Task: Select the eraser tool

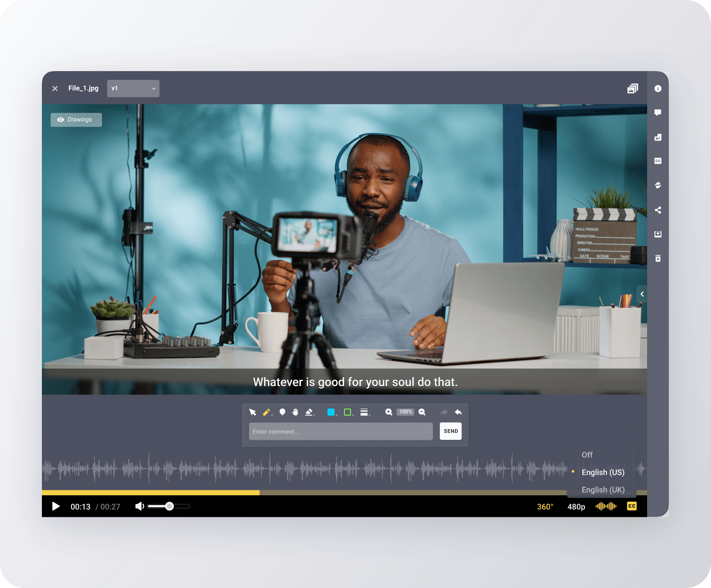Action: [x=309, y=412]
